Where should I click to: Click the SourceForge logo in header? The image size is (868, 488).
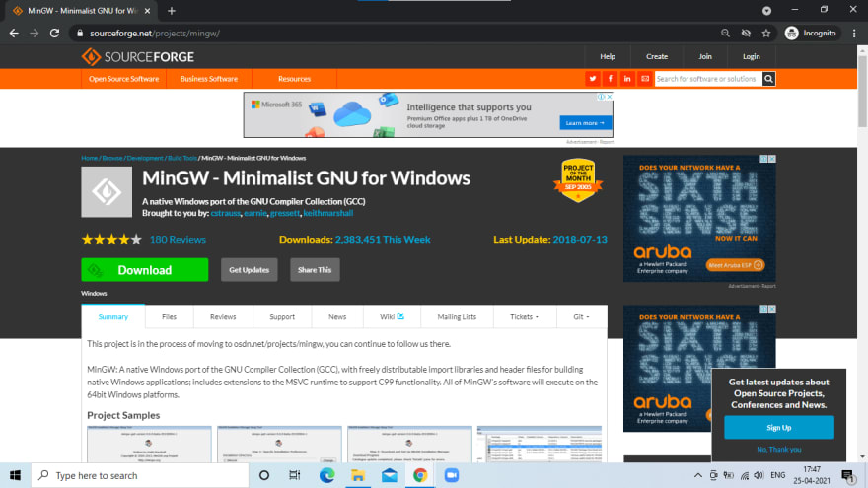[138, 57]
